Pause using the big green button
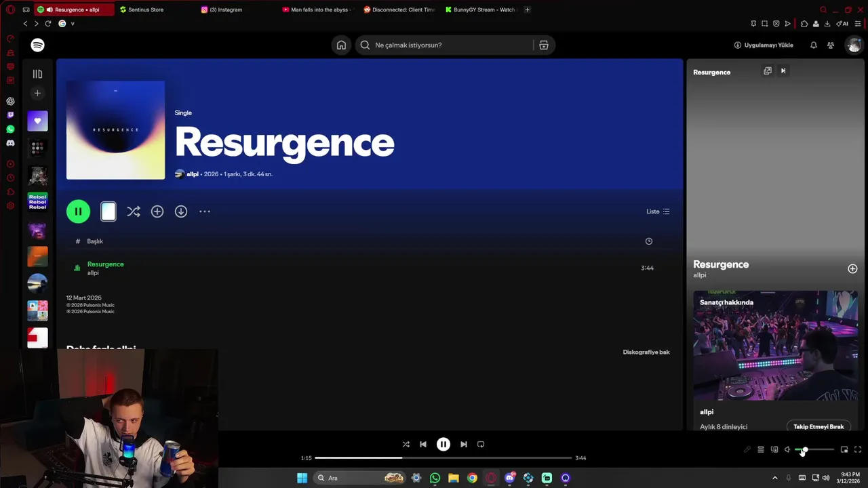The height and width of the screenshot is (488, 868). click(78, 211)
